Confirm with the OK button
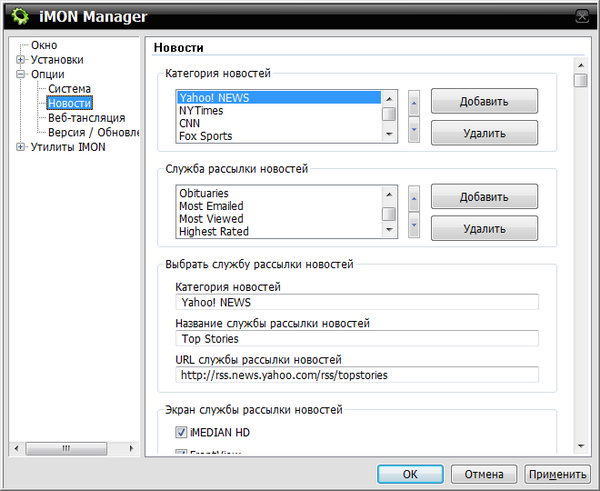 click(x=410, y=474)
